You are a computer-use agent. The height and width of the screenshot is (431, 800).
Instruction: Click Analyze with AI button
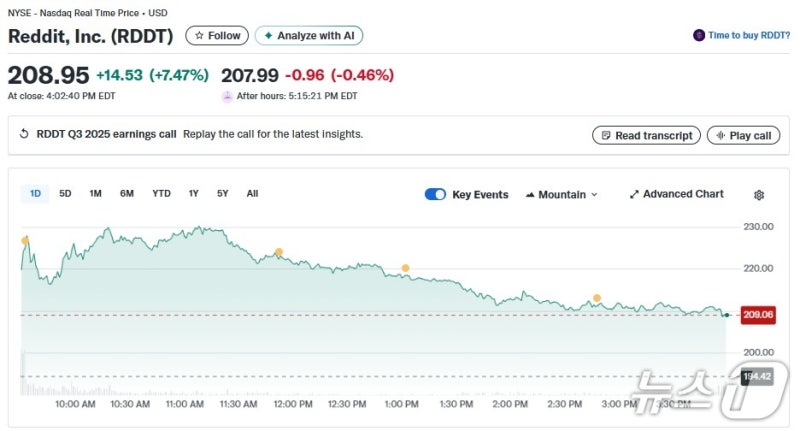[x=308, y=35]
